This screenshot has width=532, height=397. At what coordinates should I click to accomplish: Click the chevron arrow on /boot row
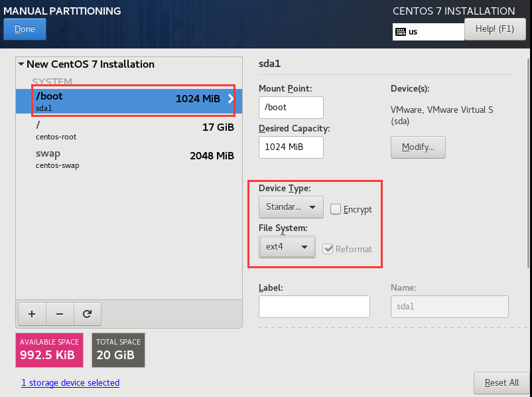(x=231, y=98)
